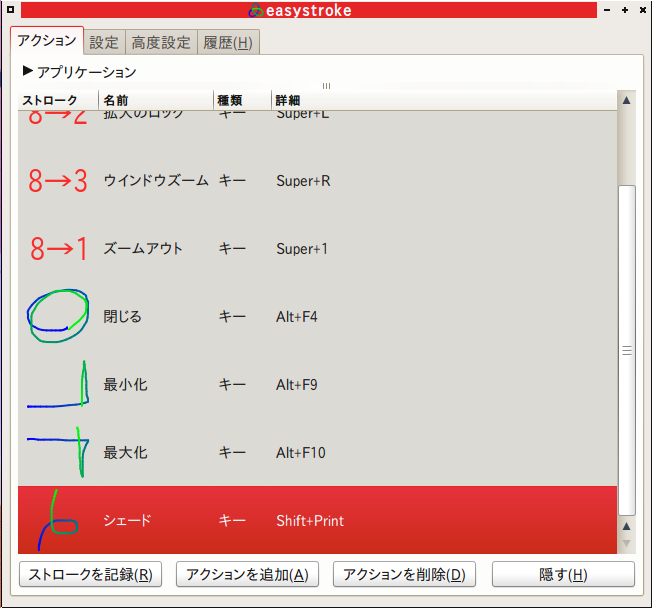
Task: Click キー type in 最大化 row
Action: [232, 452]
